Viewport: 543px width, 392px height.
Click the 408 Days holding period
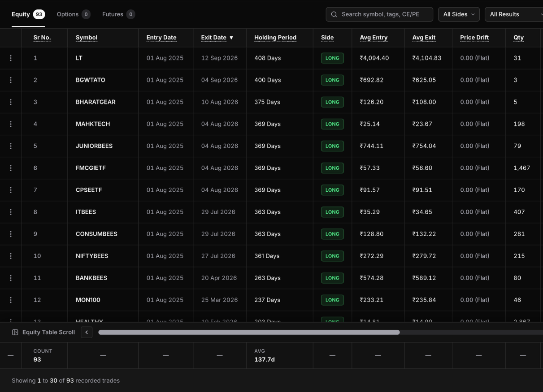(268, 58)
